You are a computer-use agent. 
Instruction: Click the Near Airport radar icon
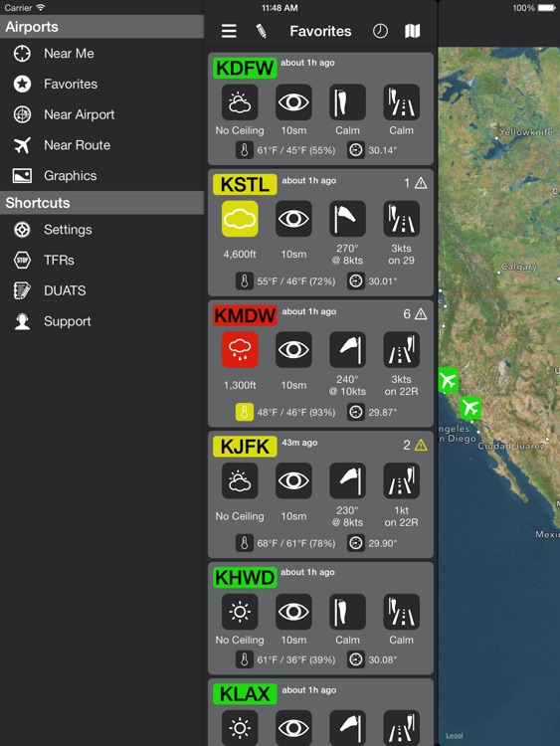pos(22,114)
